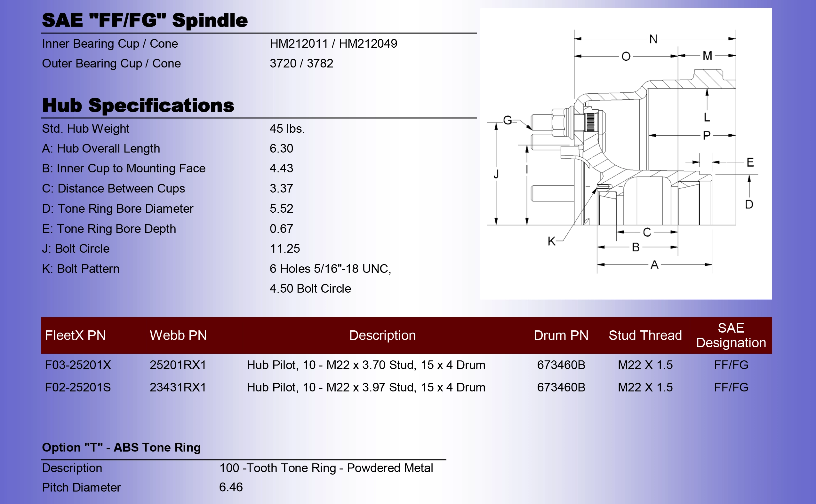Click the Bolt Circle value 11.25
Image resolution: width=816 pixels, height=504 pixels.
(x=285, y=249)
